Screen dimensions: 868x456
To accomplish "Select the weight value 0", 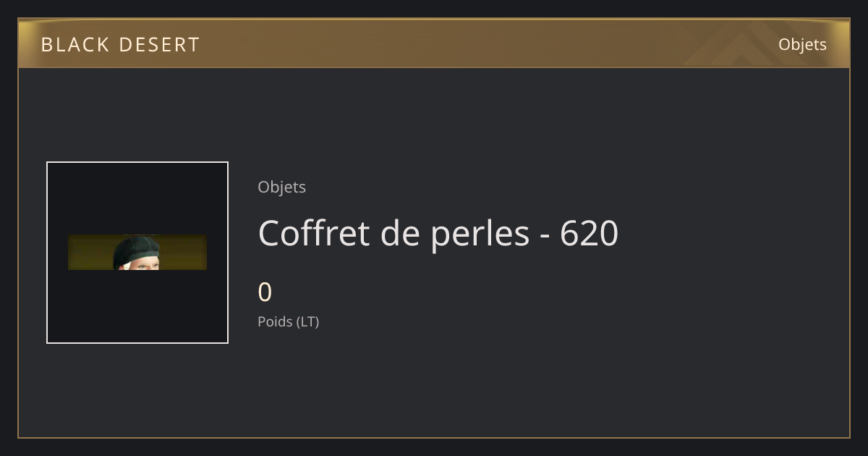I will 265,292.
